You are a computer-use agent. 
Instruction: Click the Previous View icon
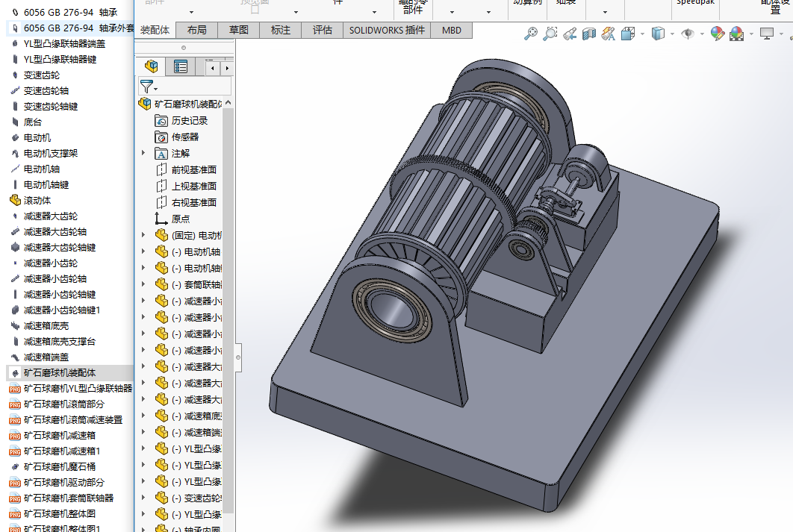[570, 34]
